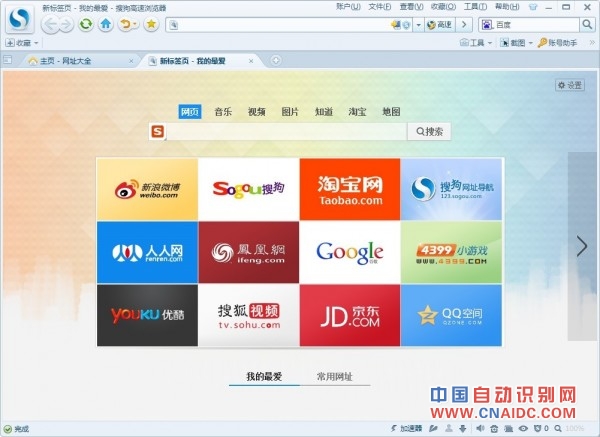Open the Youku 优酷 tile
Screen dimensions: 600x437
point(147,315)
